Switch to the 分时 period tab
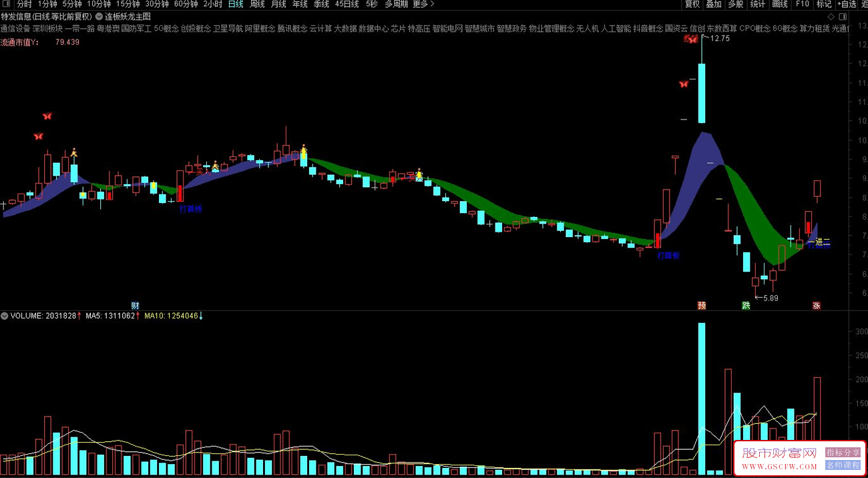This screenshot has width=868, height=478. 24,4
